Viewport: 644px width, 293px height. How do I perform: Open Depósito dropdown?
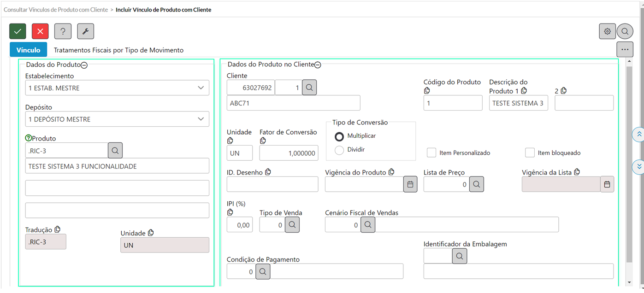[117, 119]
